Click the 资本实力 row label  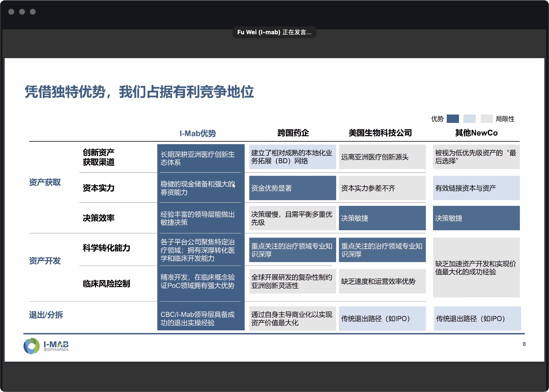pos(98,188)
